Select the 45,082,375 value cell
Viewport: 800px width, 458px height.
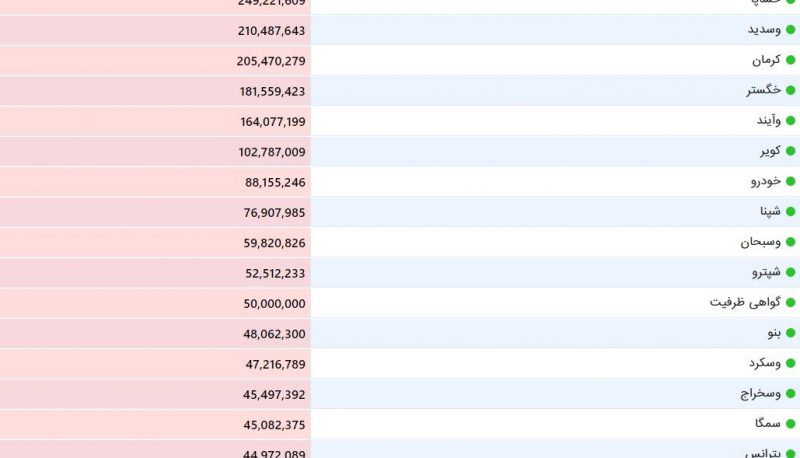pyautogui.click(x=155, y=425)
